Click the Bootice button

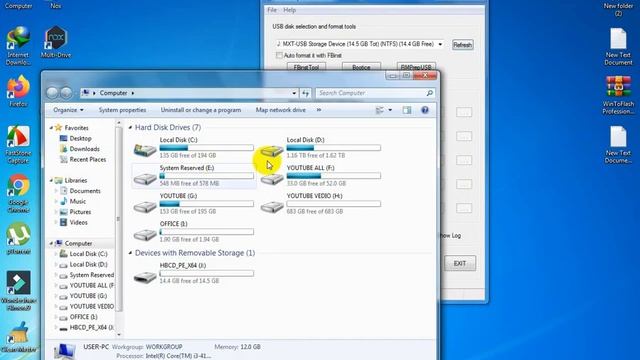361,67
